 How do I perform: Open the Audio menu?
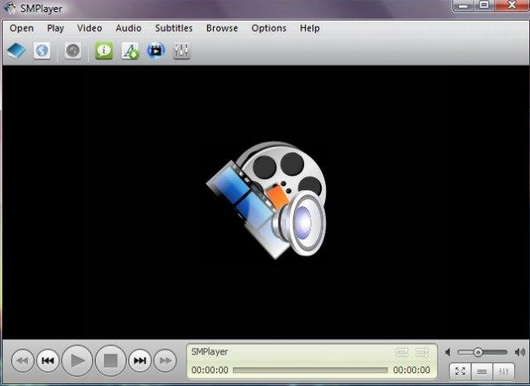click(128, 28)
